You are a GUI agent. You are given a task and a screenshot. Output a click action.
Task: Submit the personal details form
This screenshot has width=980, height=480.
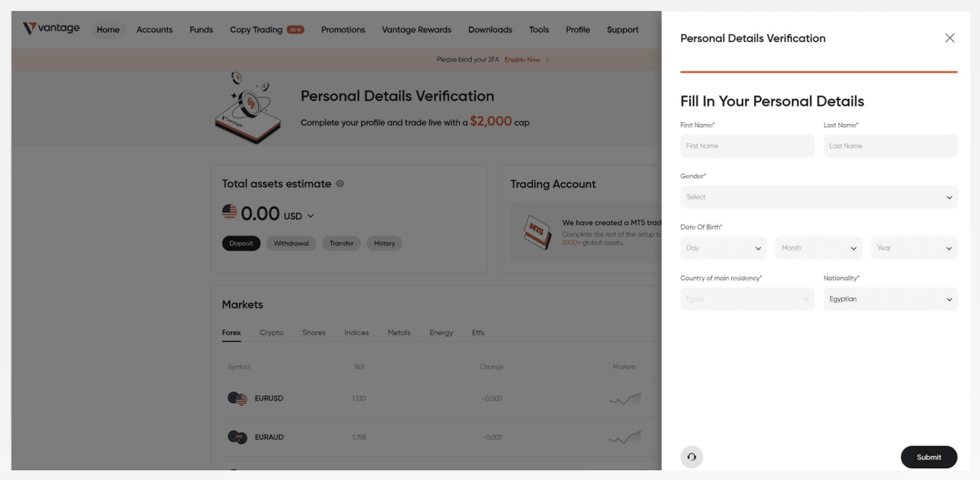tap(929, 457)
